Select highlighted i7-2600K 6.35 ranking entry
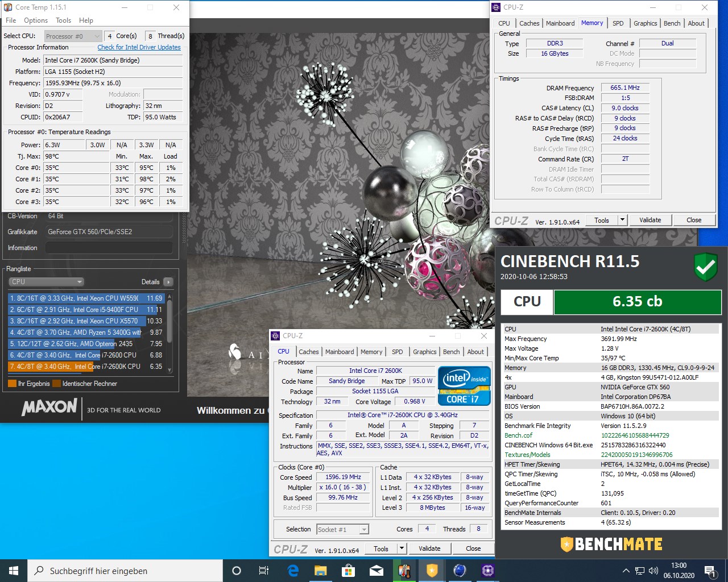Viewport: 728px width, 582px height. tap(85, 367)
